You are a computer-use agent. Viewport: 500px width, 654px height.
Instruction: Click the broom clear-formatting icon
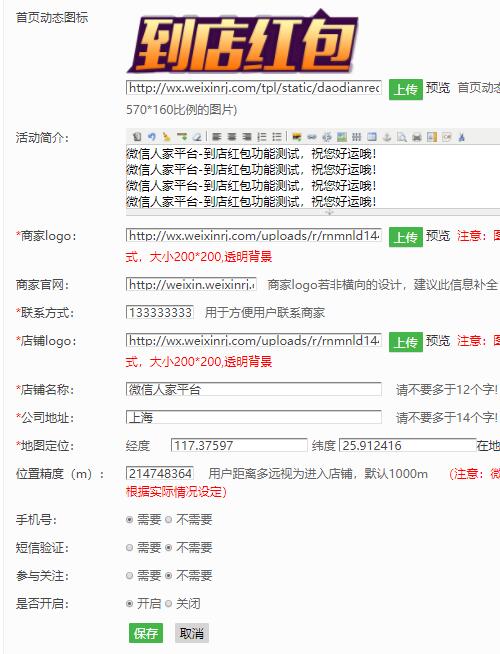pyautogui.click(x=166, y=136)
